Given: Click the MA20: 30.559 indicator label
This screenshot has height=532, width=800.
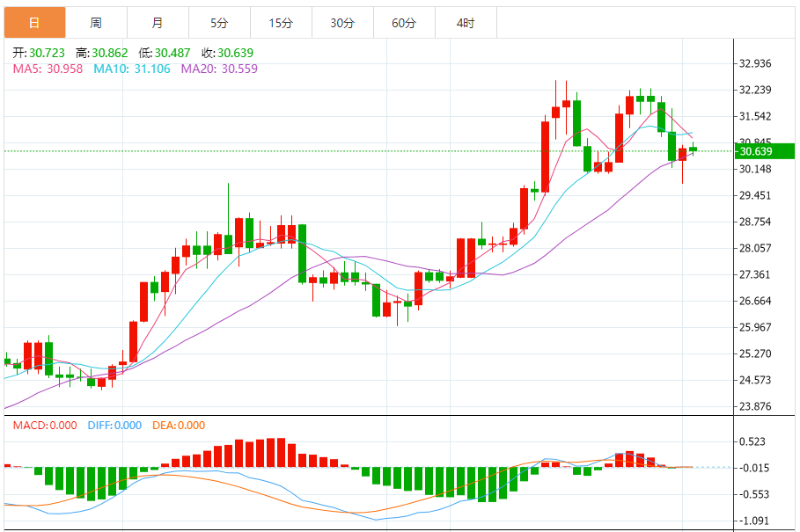Looking at the screenshot, I should [219, 69].
